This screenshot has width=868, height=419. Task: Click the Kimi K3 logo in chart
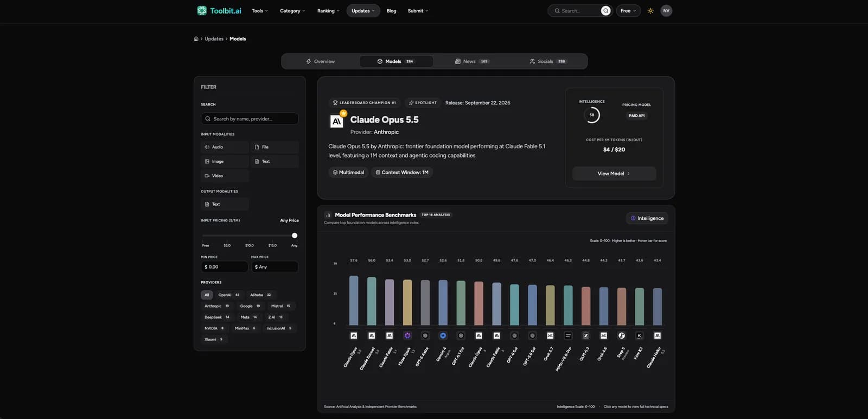[640, 335]
